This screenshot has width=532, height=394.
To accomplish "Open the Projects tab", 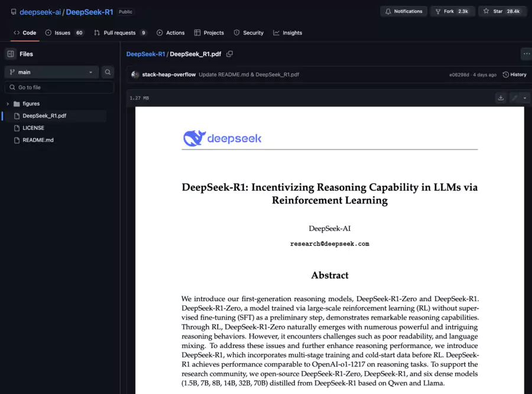I will [x=209, y=33].
